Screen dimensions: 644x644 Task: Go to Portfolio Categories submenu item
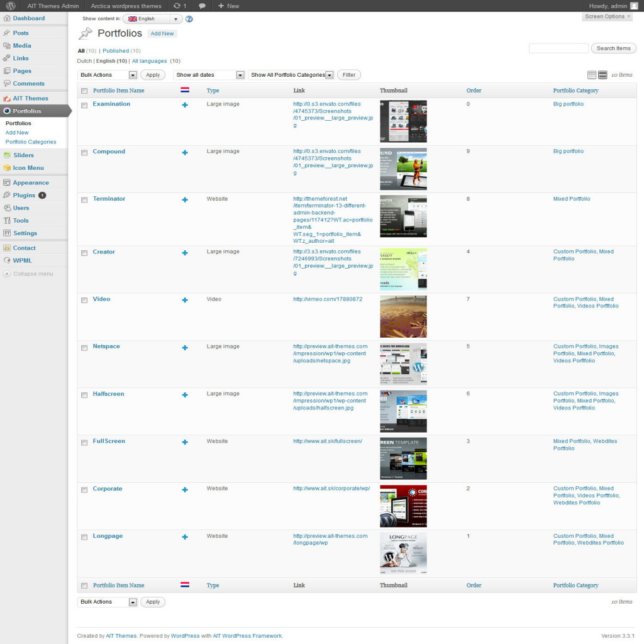[x=31, y=142]
